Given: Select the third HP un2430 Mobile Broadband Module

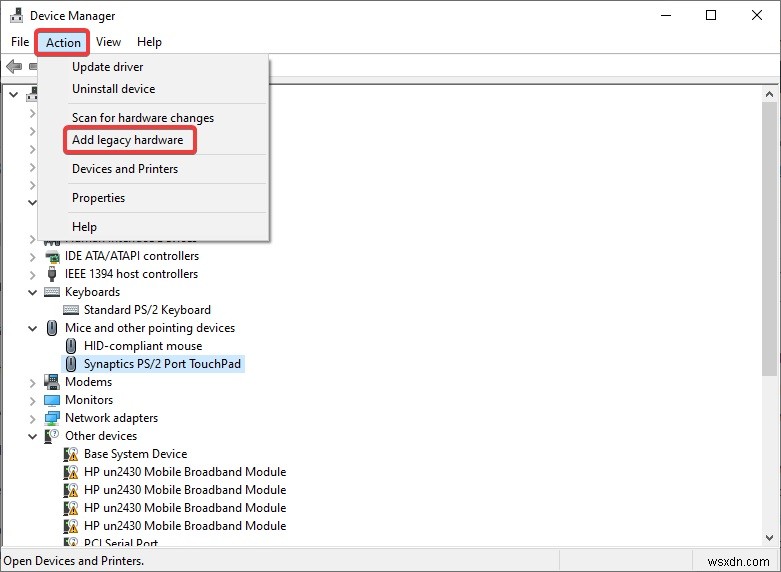Looking at the screenshot, I should (x=185, y=508).
